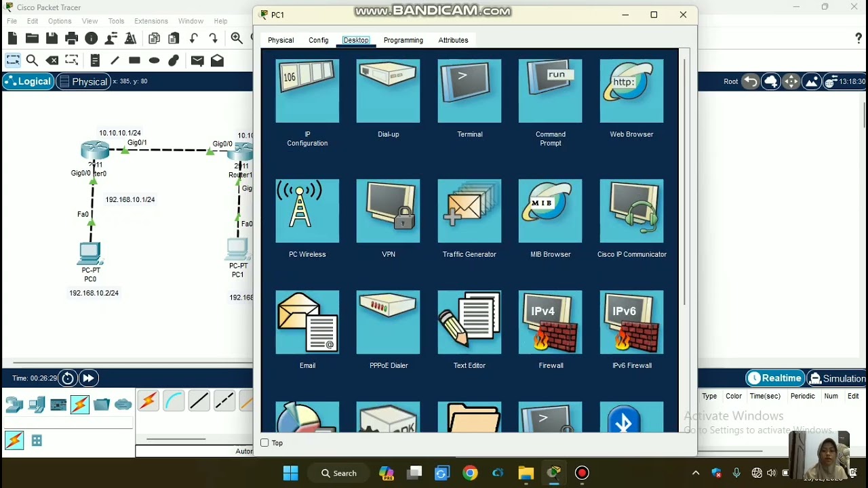The height and width of the screenshot is (488, 868).
Task: Select the Delete tool
Action: [52, 60]
